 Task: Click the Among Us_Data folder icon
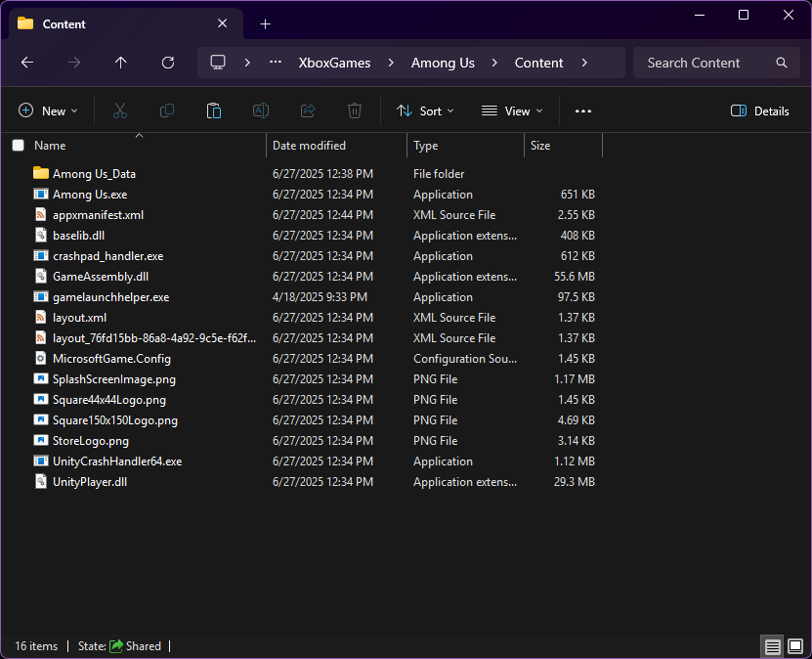point(41,173)
